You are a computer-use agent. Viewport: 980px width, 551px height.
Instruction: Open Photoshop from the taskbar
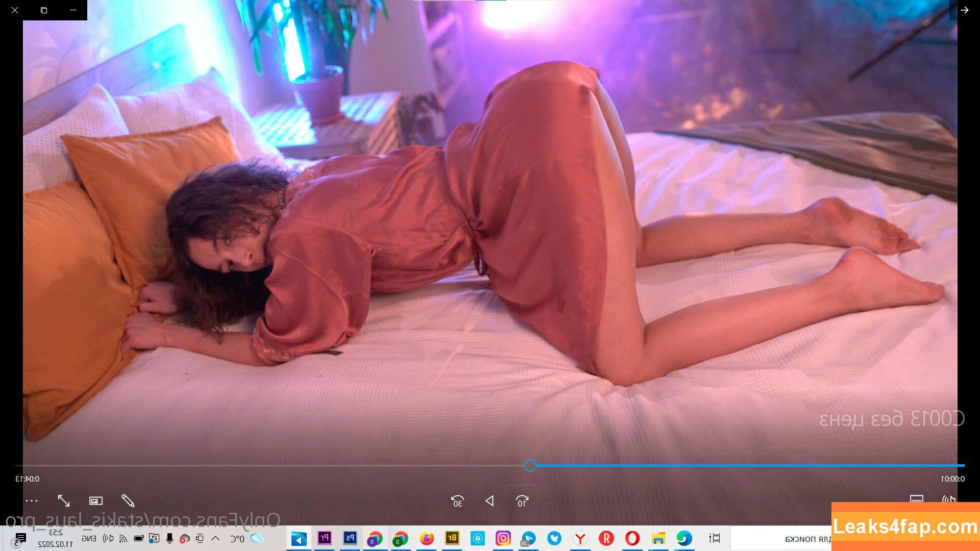coord(351,538)
